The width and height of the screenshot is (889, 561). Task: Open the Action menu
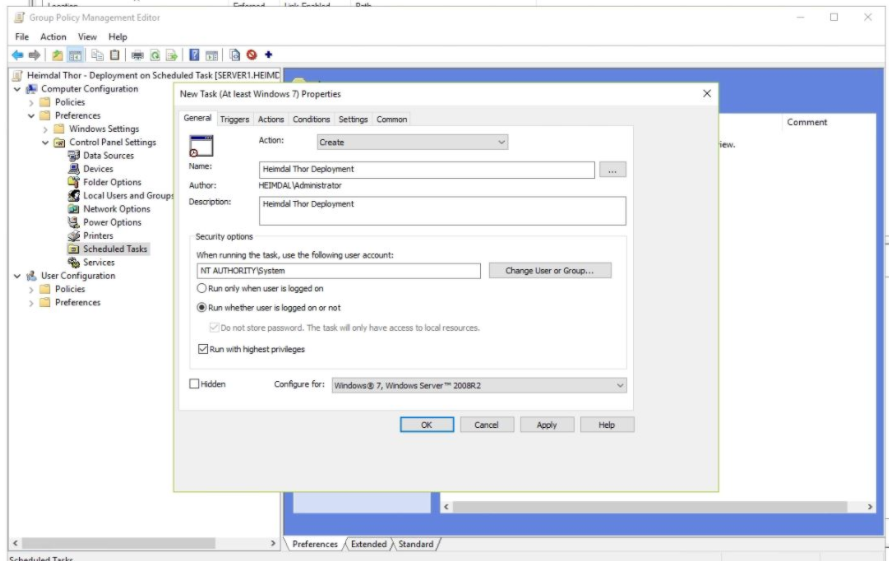(53, 36)
